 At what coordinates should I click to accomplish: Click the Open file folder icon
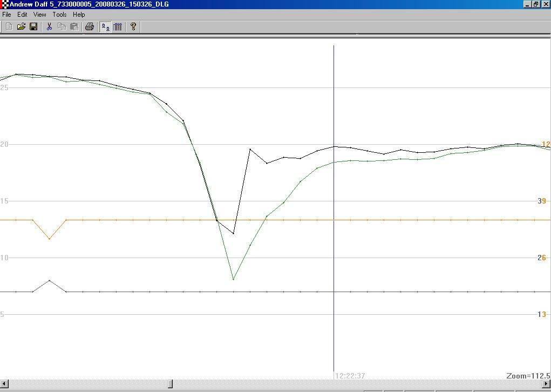click(x=21, y=26)
